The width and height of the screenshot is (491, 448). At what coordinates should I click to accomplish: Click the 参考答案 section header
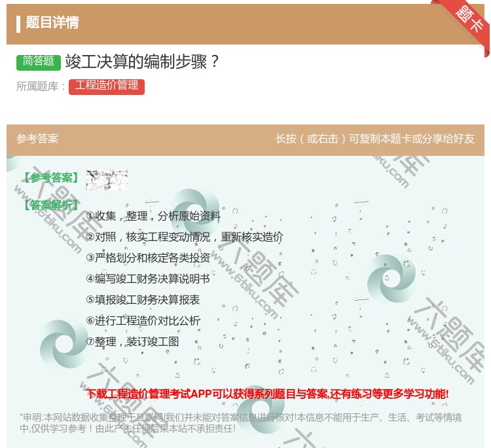pos(37,139)
